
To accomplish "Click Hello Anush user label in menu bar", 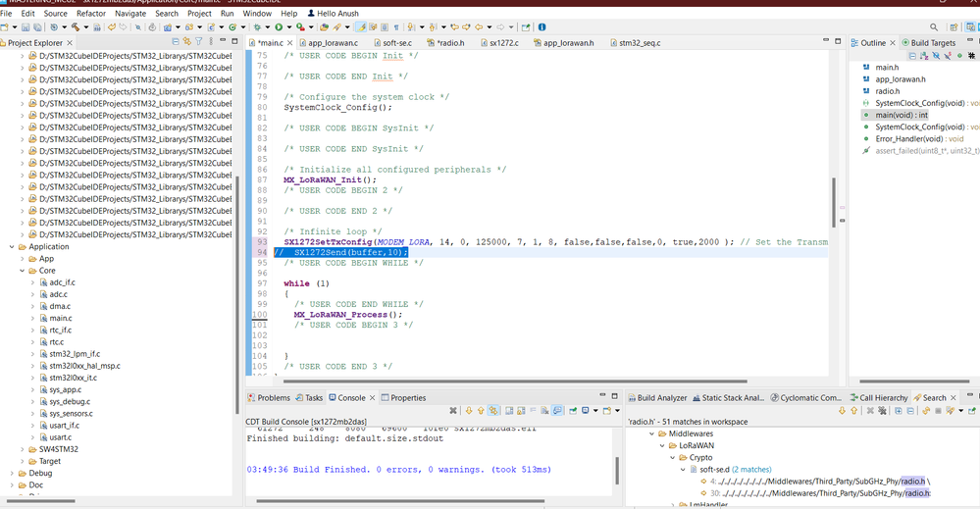I will tap(333, 13).
